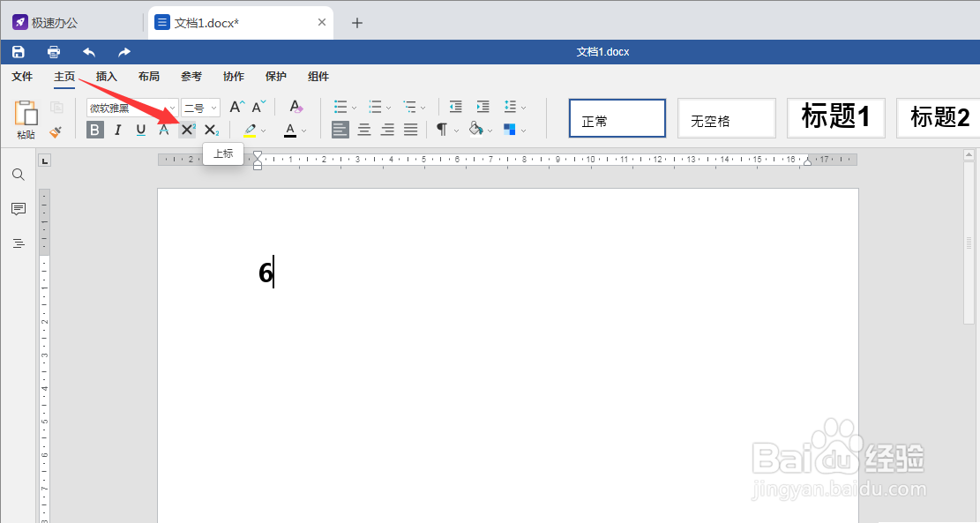The height and width of the screenshot is (523, 980).
Task: Open the font color dropdown arrow
Action: tap(303, 131)
